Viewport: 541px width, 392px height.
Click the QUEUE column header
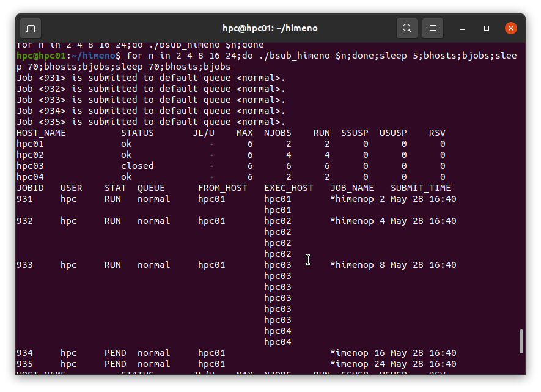click(151, 188)
